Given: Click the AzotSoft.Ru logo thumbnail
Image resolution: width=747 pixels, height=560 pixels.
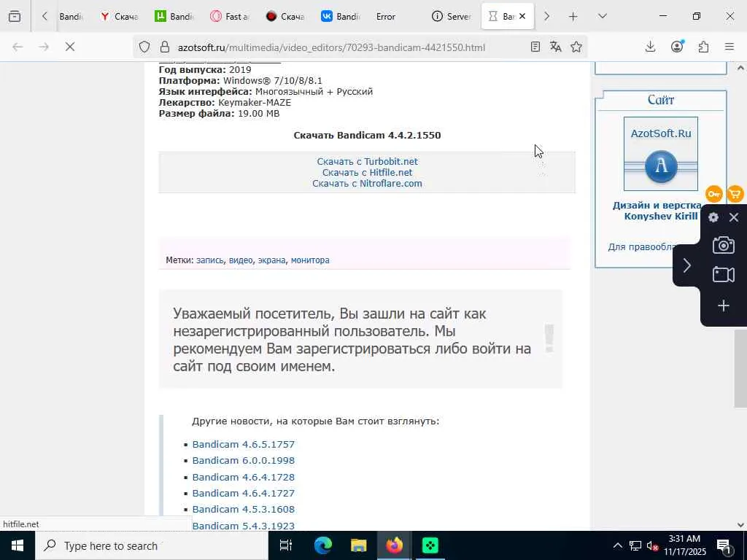Looking at the screenshot, I should tap(661, 154).
